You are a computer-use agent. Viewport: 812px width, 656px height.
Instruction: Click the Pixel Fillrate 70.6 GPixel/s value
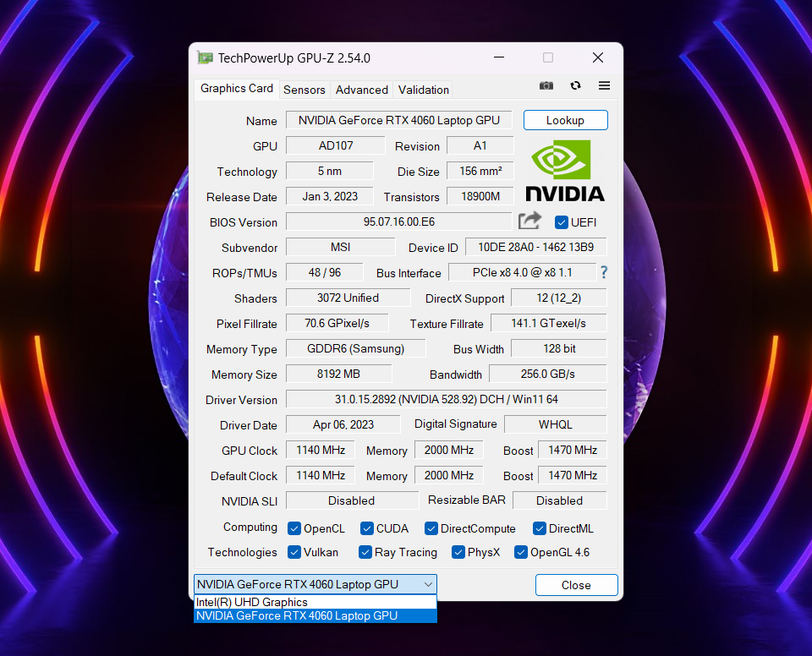[x=337, y=323]
